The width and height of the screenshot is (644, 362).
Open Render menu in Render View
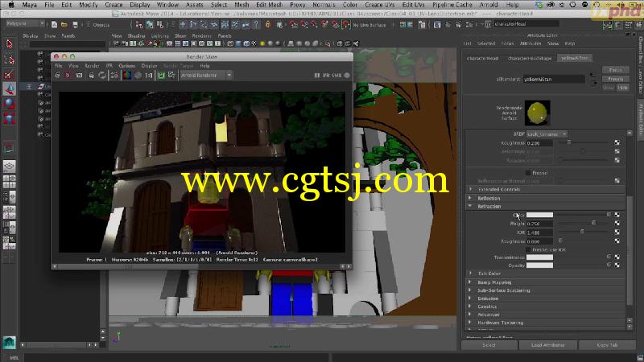[x=92, y=66]
